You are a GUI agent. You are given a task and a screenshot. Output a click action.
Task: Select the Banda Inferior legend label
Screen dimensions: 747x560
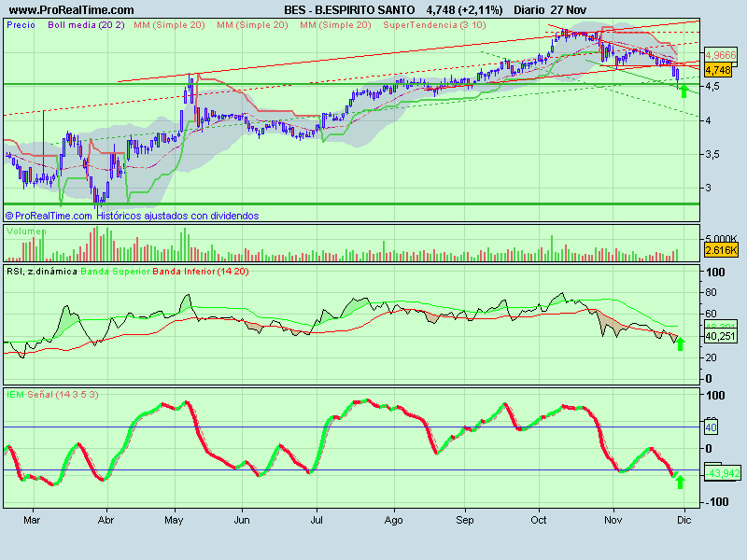click(x=184, y=272)
